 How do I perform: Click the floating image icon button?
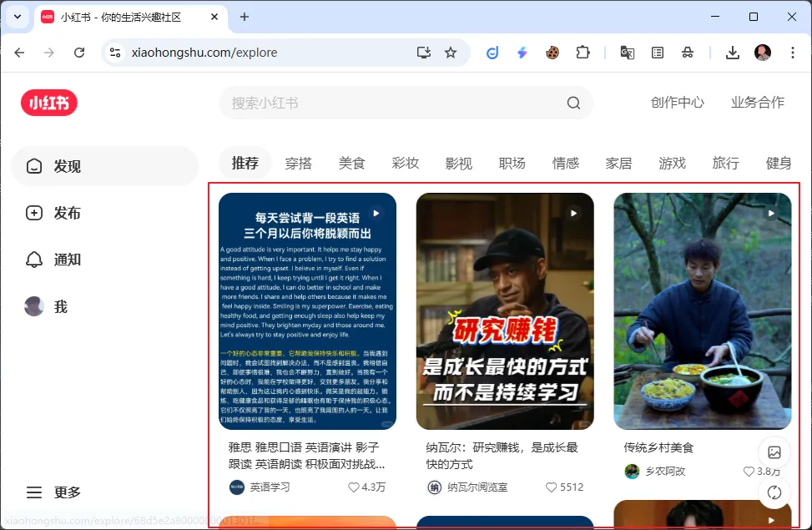tap(774, 452)
